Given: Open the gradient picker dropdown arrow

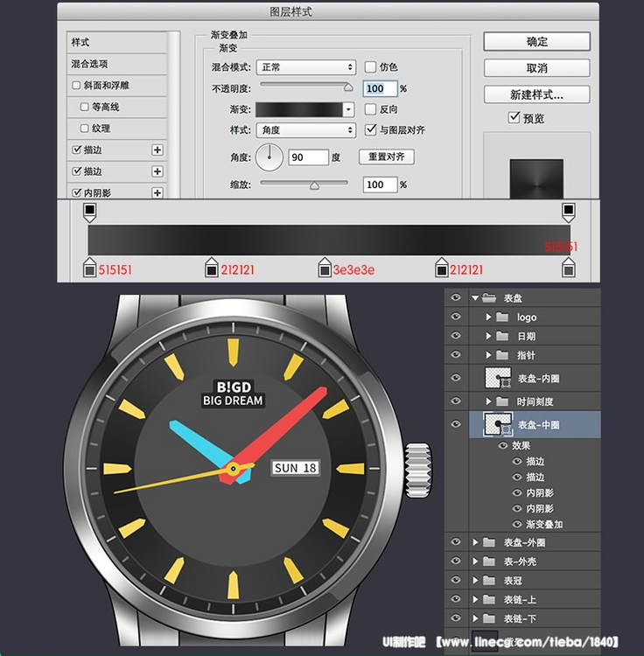Looking at the screenshot, I should tap(348, 109).
